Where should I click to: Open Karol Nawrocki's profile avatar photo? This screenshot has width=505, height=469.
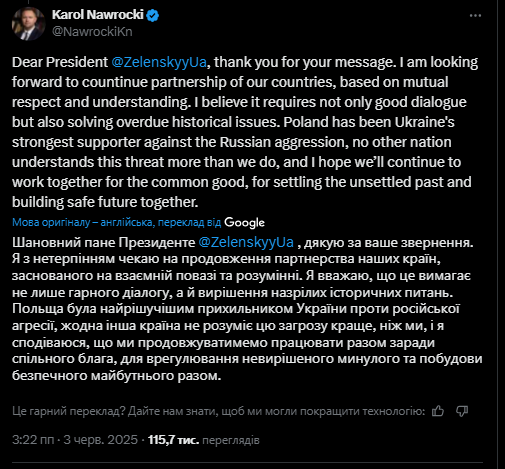tap(28, 24)
